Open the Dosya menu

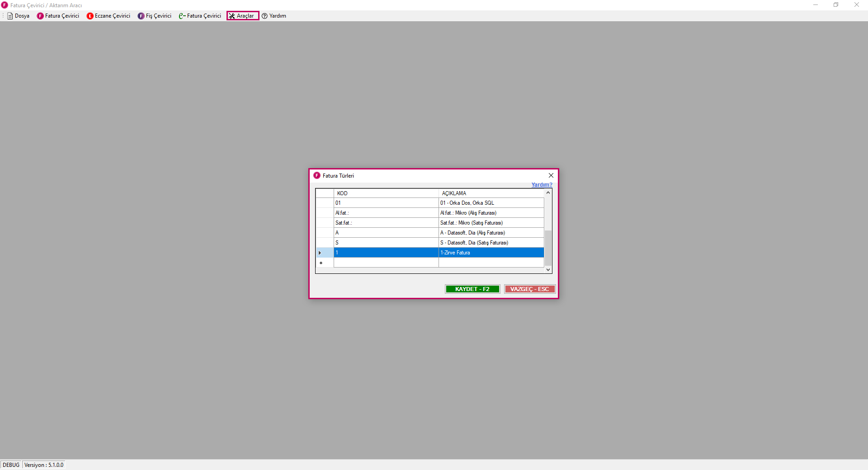coord(19,16)
